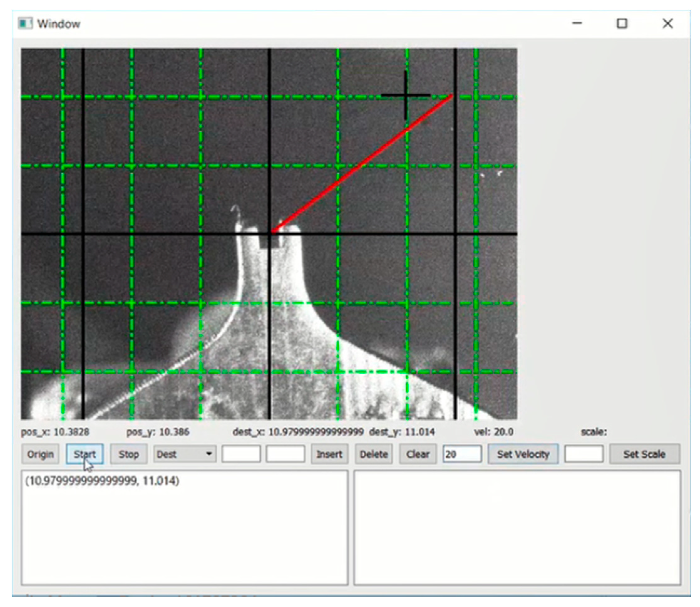The height and width of the screenshot is (607, 700).
Task: Click the window app icon in title bar
Action: 25,24
